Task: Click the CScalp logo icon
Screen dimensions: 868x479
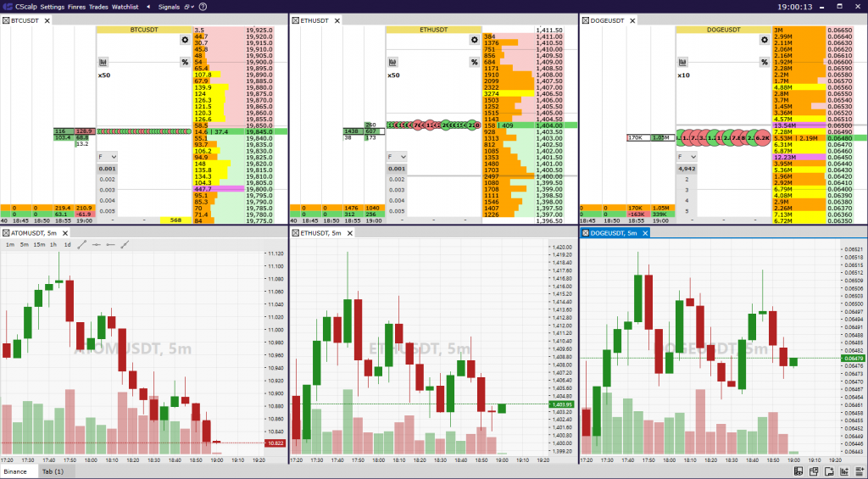Action: [x=8, y=7]
